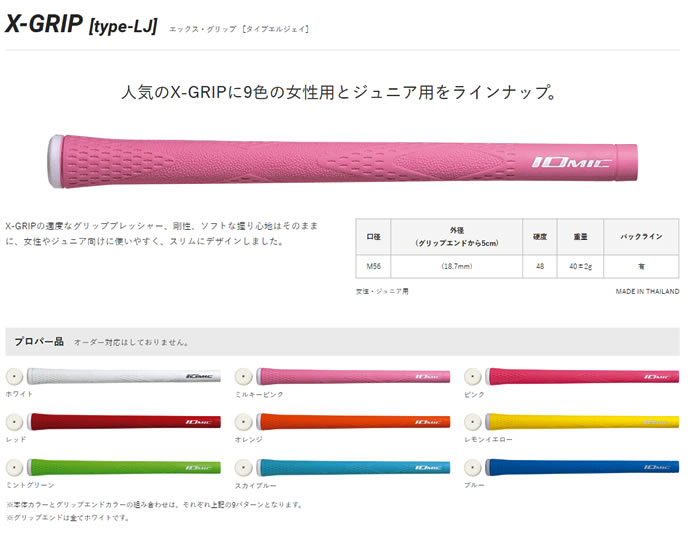
Task: Click the hardness value 48 cell
Action: 540,266
